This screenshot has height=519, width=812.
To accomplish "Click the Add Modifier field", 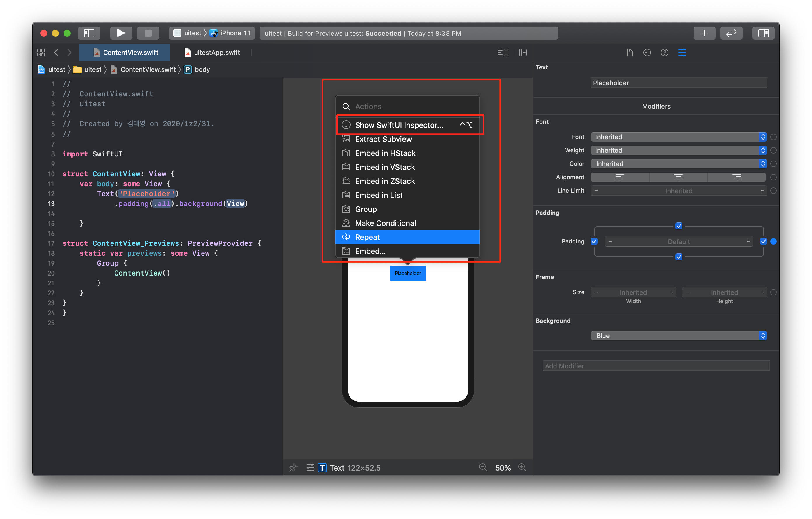I will (656, 366).
